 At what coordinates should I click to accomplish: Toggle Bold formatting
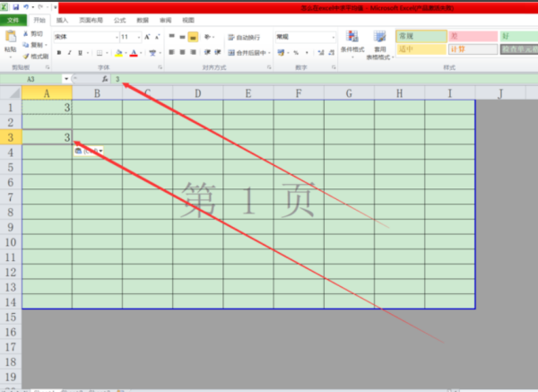[x=59, y=53]
